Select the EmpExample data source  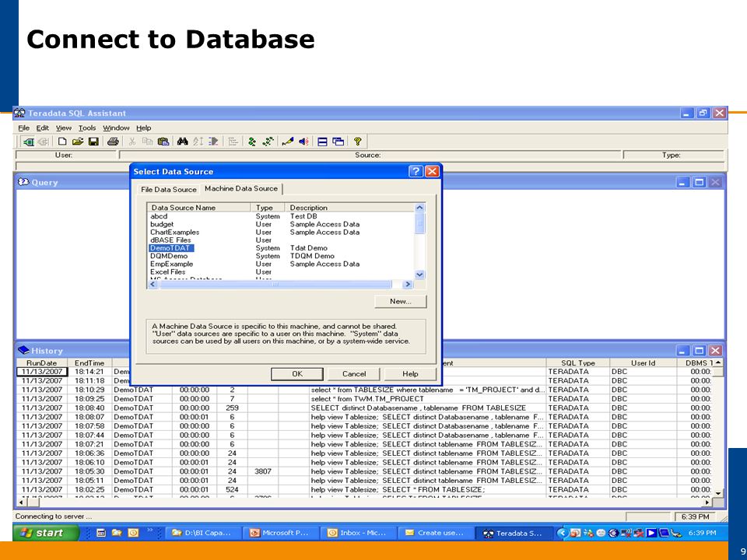point(172,264)
